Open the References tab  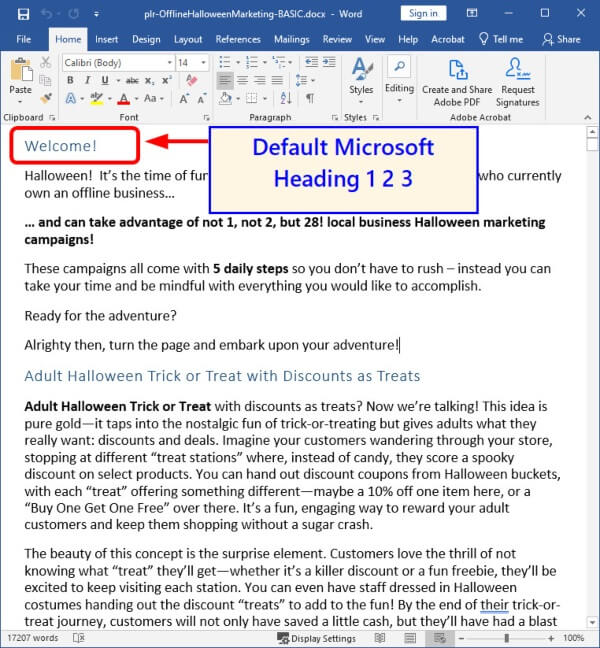coord(238,39)
